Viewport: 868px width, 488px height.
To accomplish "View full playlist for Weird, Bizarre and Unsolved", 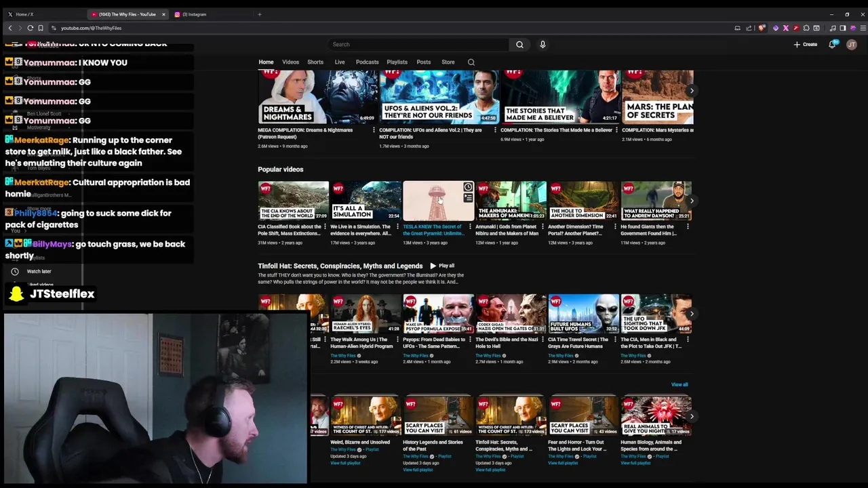I will pyautogui.click(x=345, y=463).
